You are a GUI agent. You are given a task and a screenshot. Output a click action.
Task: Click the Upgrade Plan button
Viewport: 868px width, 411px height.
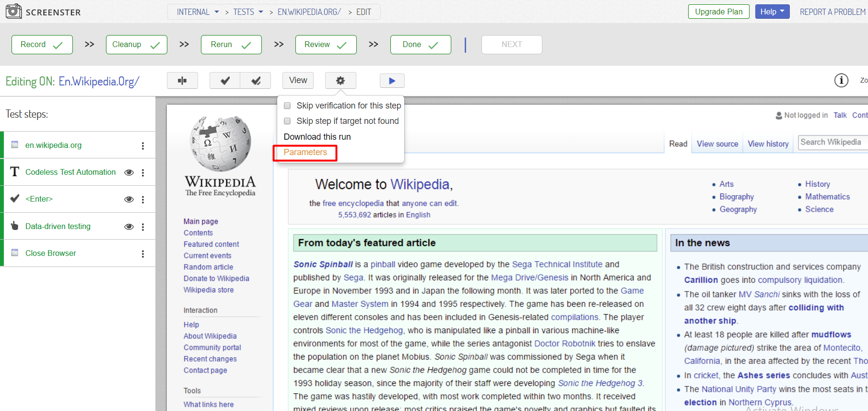tap(718, 12)
